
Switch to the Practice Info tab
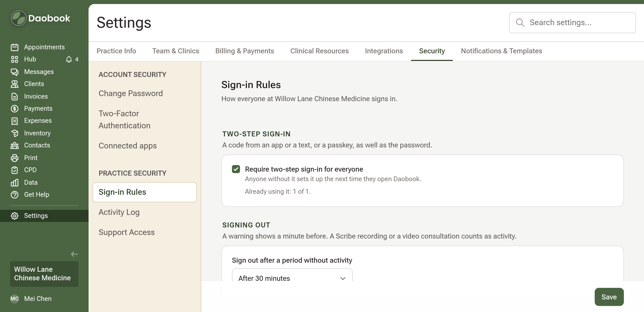[x=116, y=51]
